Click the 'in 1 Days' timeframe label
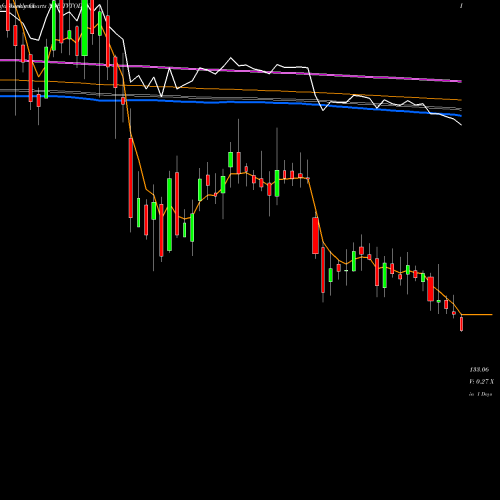 coord(480,394)
